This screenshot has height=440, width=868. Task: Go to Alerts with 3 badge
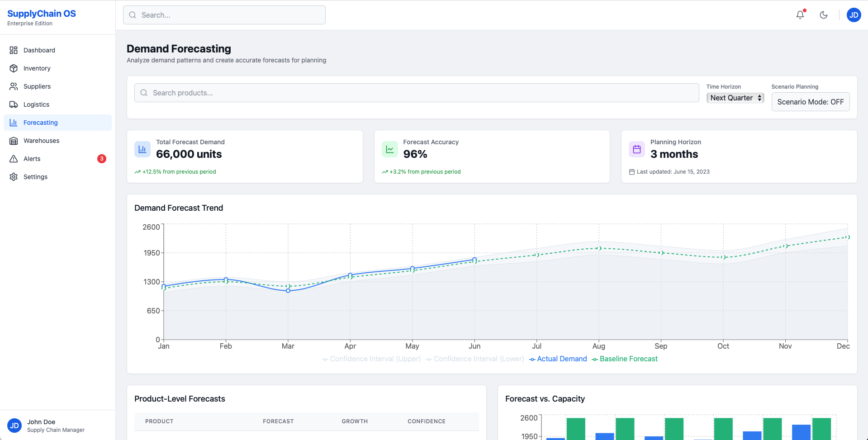pos(32,159)
